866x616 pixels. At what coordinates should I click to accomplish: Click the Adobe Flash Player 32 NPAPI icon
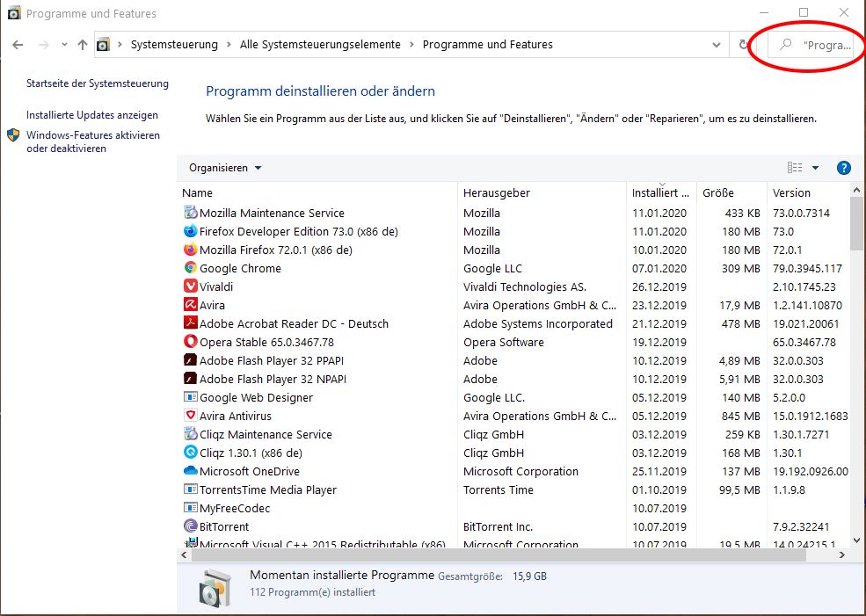191,379
